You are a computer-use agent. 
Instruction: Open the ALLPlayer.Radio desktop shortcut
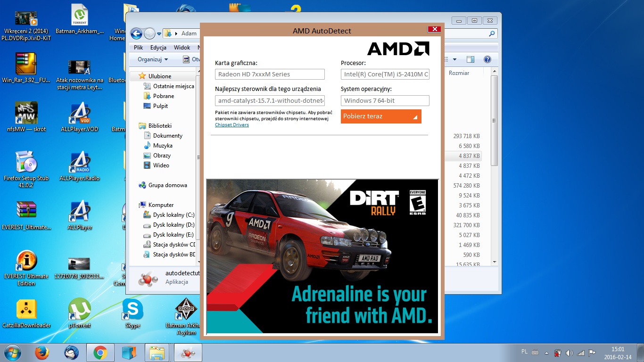(x=80, y=162)
